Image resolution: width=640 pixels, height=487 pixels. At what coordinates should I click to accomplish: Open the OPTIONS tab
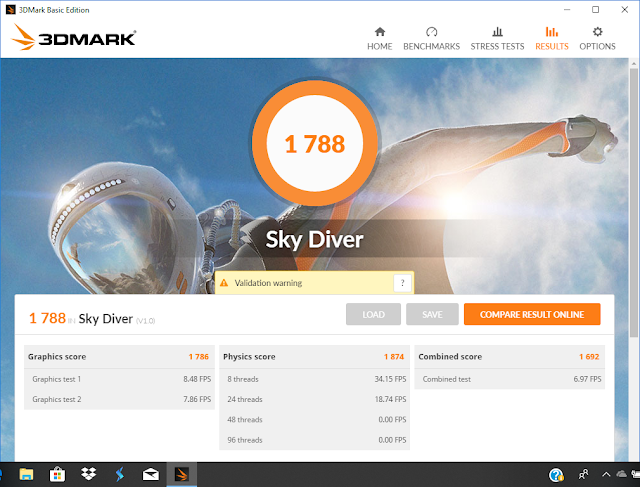click(x=597, y=39)
